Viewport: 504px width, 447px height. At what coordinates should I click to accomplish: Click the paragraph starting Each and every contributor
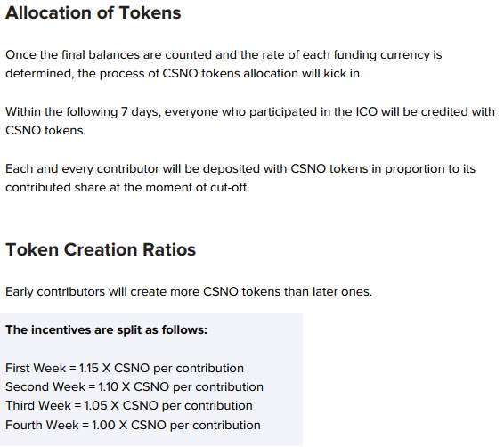click(x=240, y=178)
